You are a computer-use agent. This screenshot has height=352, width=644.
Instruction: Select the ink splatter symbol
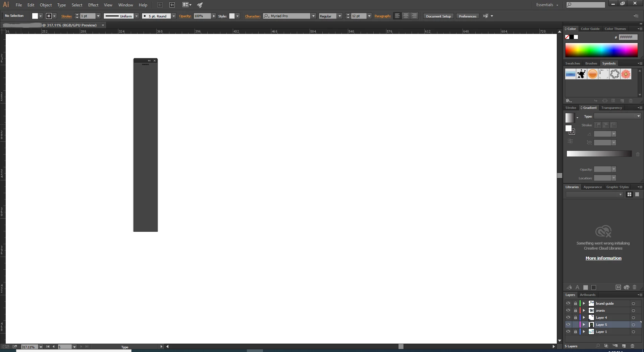[x=582, y=74]
